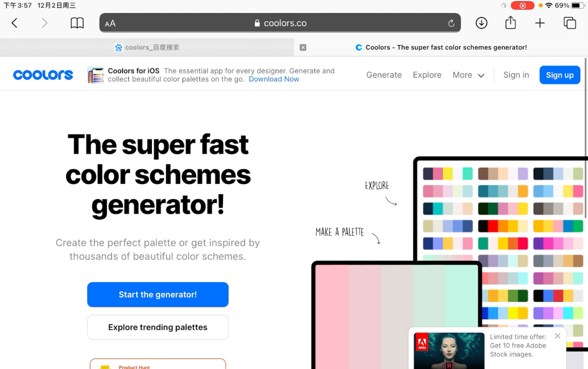Expand the More dropdown menu

(468, 75)
